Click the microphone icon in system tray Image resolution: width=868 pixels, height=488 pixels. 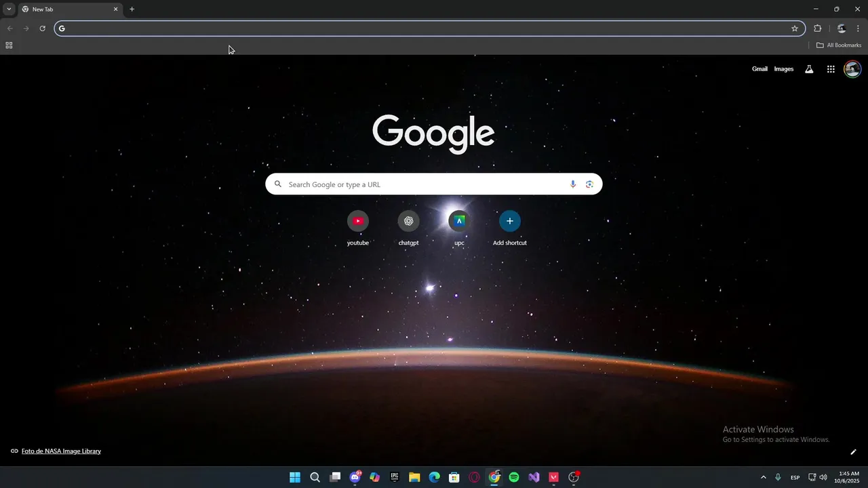tap(778, 477)
